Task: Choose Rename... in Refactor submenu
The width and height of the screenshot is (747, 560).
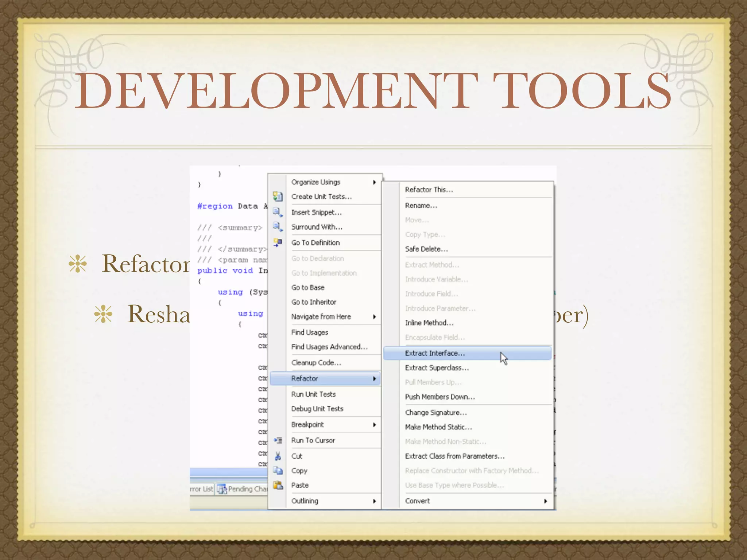Action: [x=468, y=205]
